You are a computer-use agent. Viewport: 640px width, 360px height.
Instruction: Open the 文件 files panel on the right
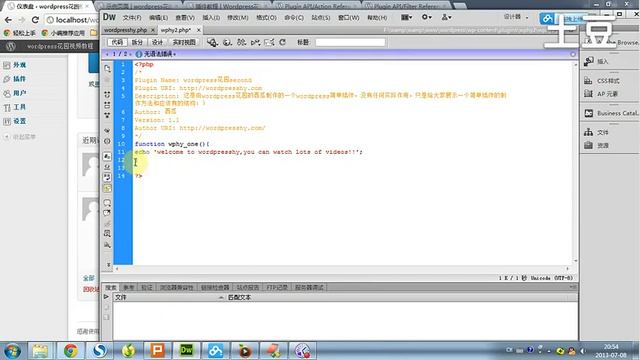tap(597, 132)
